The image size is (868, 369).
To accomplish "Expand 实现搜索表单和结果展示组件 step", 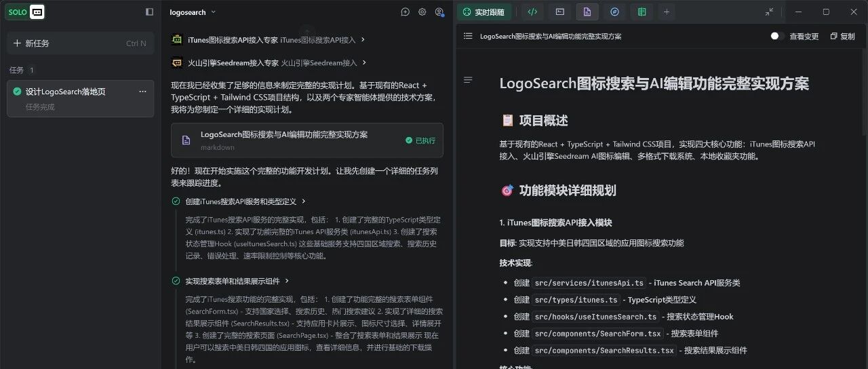I will (237, 281).
